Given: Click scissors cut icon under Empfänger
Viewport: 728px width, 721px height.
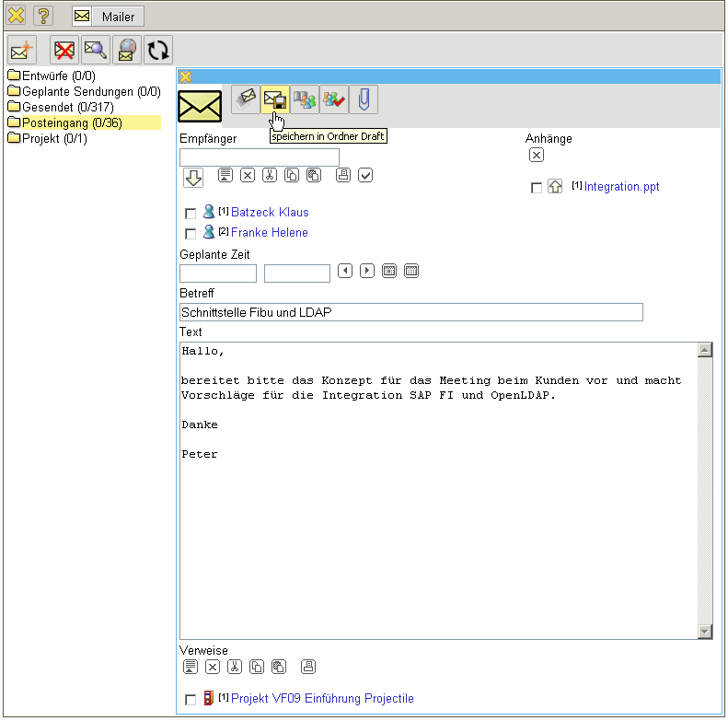Looking at the screenshot, I should (x=270, y=175).
